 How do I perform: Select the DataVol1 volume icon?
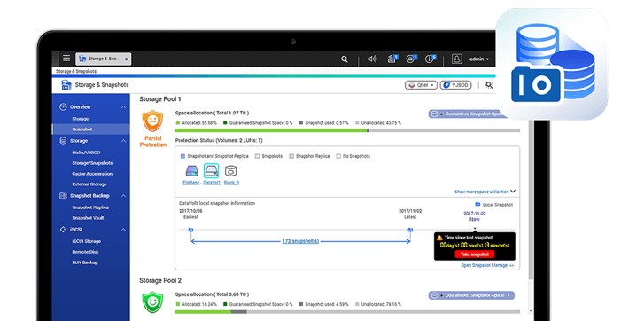coord(211,170)
